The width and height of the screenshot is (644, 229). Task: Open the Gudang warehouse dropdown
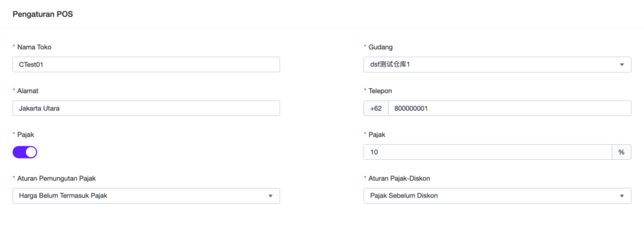tap(497, 65)
